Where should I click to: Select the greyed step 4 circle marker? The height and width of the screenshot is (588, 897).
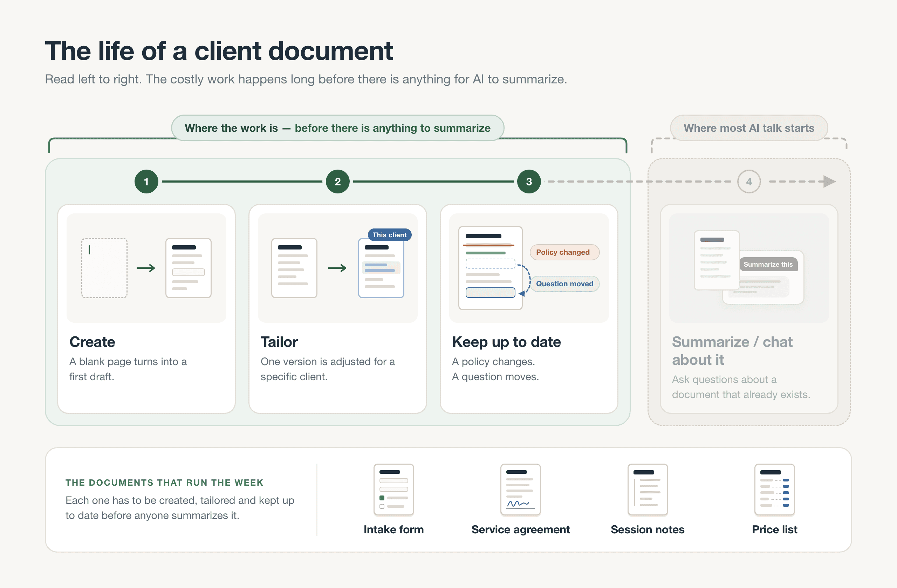(749, 182)
